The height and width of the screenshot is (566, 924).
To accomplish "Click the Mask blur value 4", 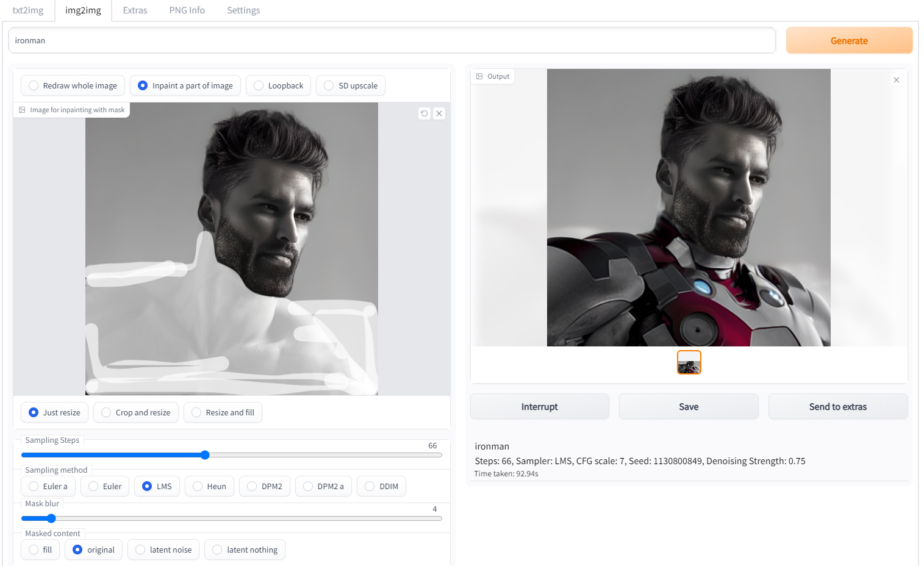I will 435,509.
